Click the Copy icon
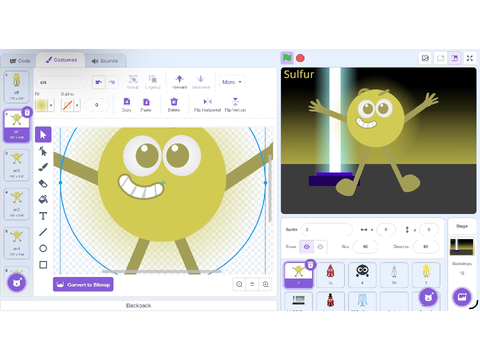Viewport: 480px width, 360px height. tap(127, 104)
